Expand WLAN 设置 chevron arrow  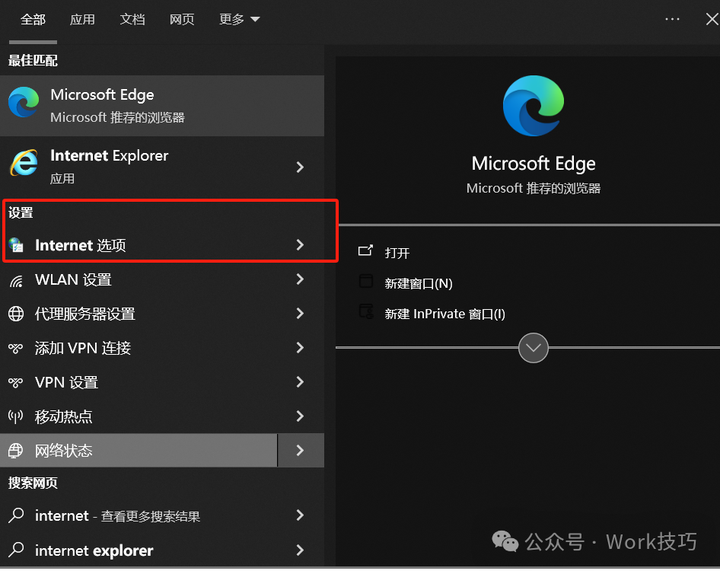click(300, 279)
